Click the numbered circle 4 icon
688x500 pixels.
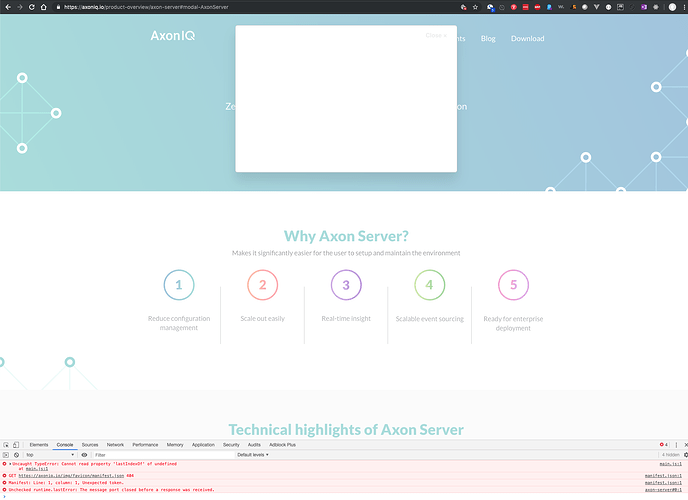pos(430,285)
